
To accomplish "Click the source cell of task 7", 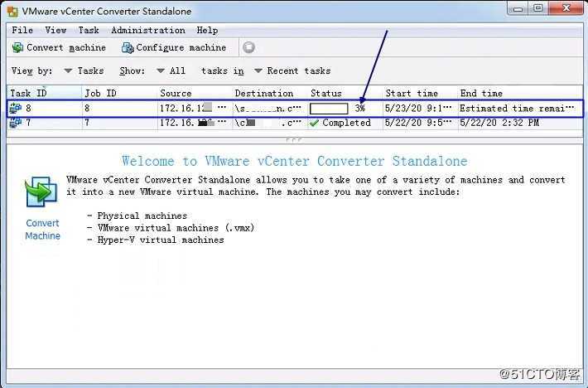I will click(x=193, y=123).
